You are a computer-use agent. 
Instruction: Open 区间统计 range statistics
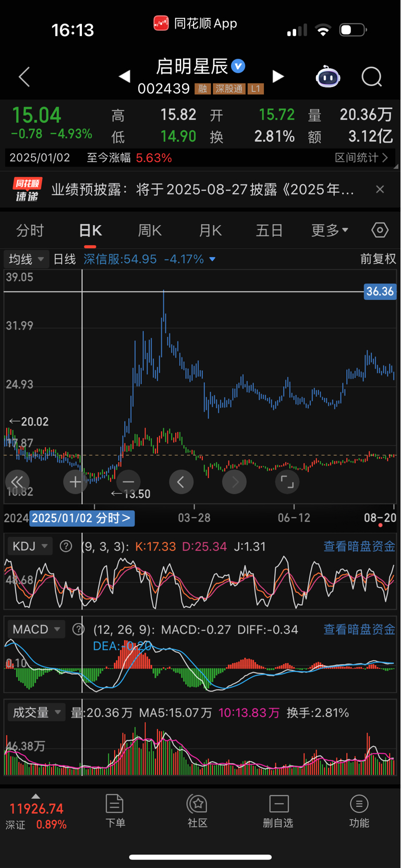[x=361, y=157]
